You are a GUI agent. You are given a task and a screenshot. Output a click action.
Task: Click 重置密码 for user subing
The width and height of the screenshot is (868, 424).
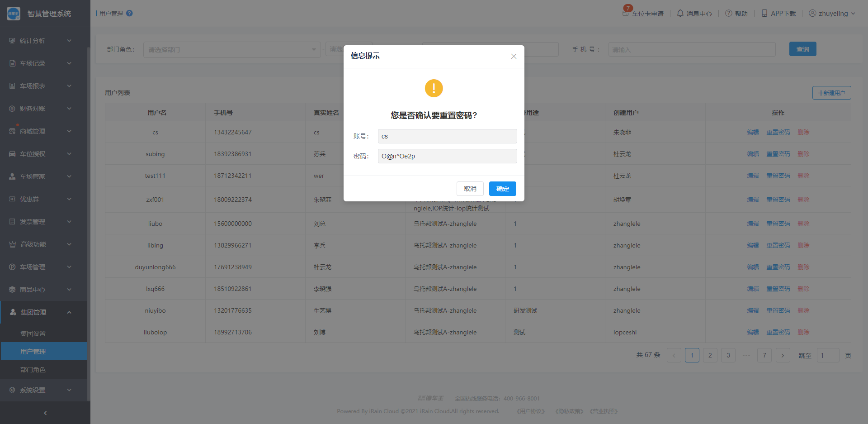[x=778, y=154]
